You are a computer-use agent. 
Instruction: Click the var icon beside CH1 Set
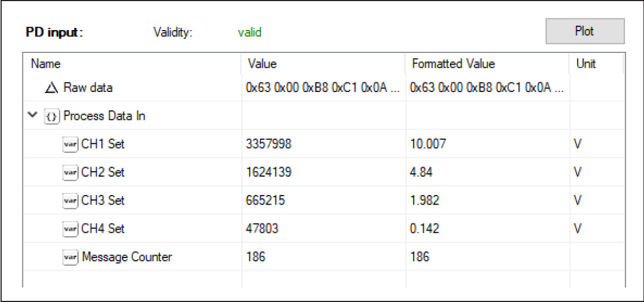click(x=70, y=144)
